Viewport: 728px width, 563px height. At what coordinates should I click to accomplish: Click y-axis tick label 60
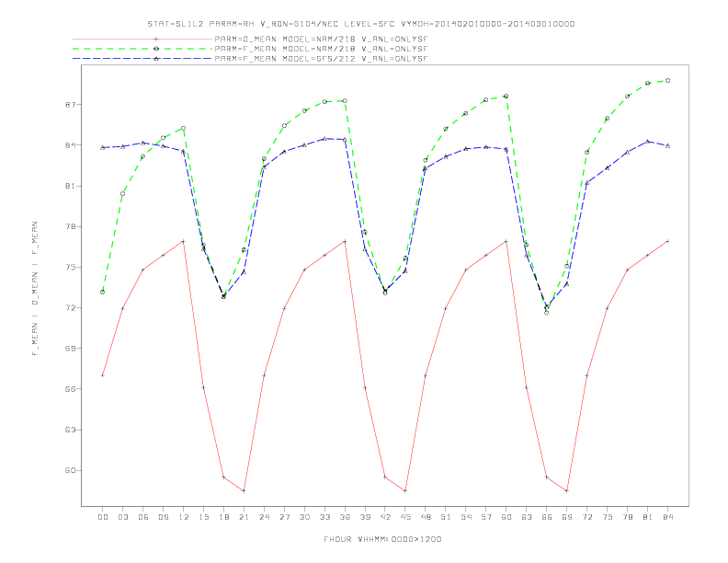70,470
